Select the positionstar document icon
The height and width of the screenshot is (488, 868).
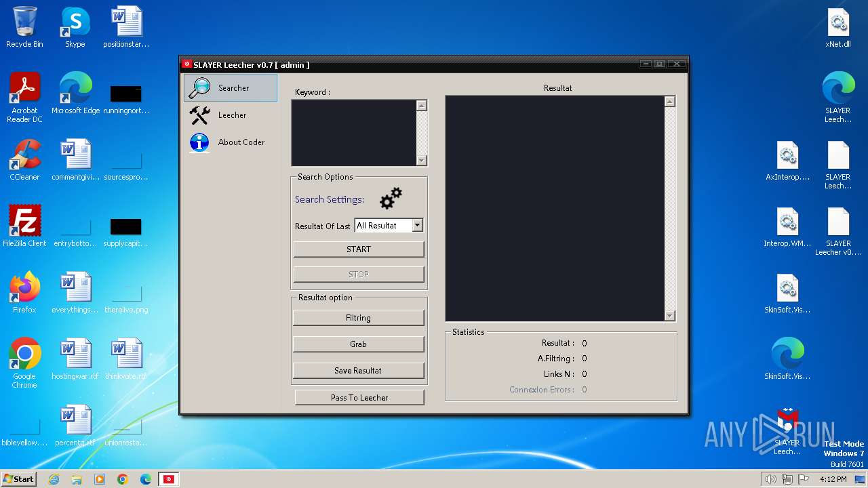pyautogui.click(x=126, y=27)
